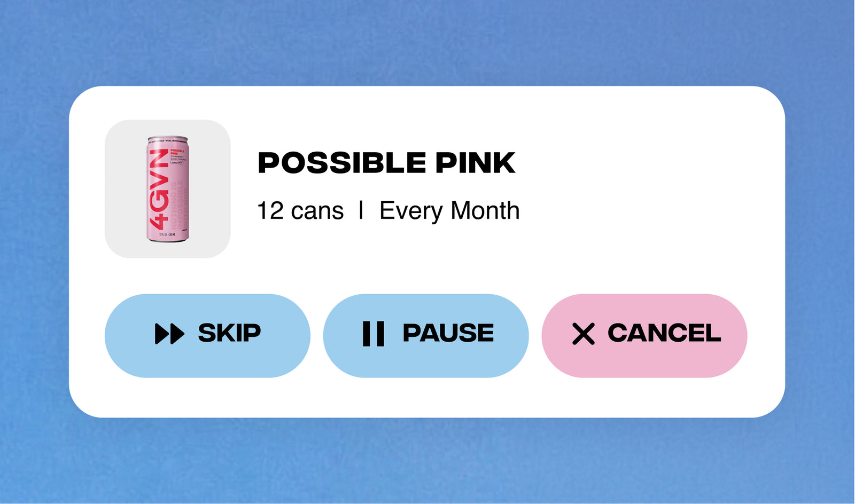Click the fast-forward arrows icon on Skip
Screen dimensions: 855x504
169,334
